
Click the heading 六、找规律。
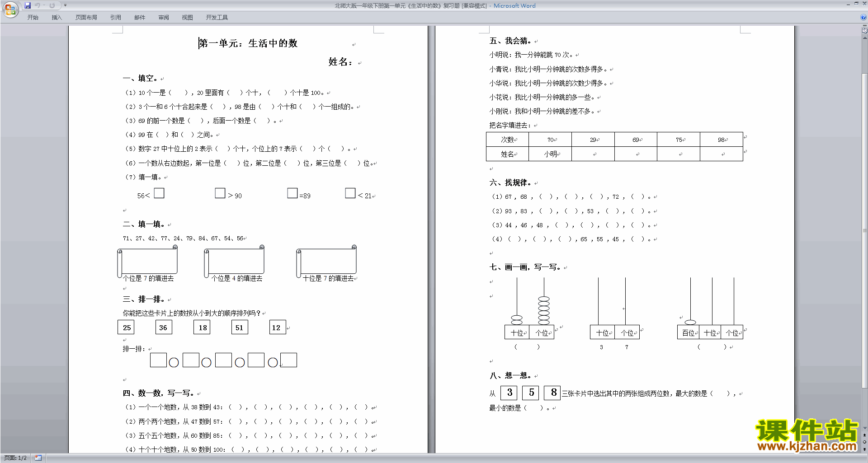(510, 182)
